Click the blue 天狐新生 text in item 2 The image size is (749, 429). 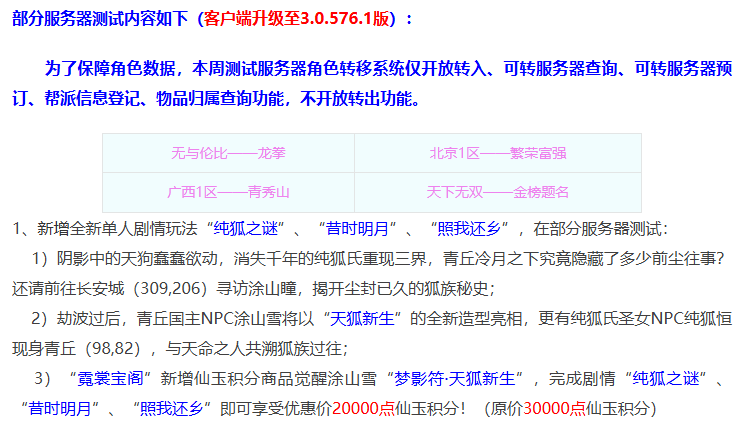point(362,319)
